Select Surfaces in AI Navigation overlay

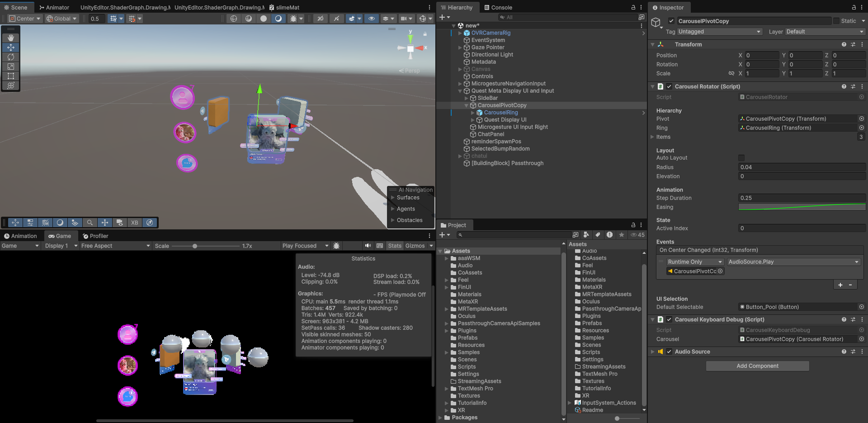point(408,198)
